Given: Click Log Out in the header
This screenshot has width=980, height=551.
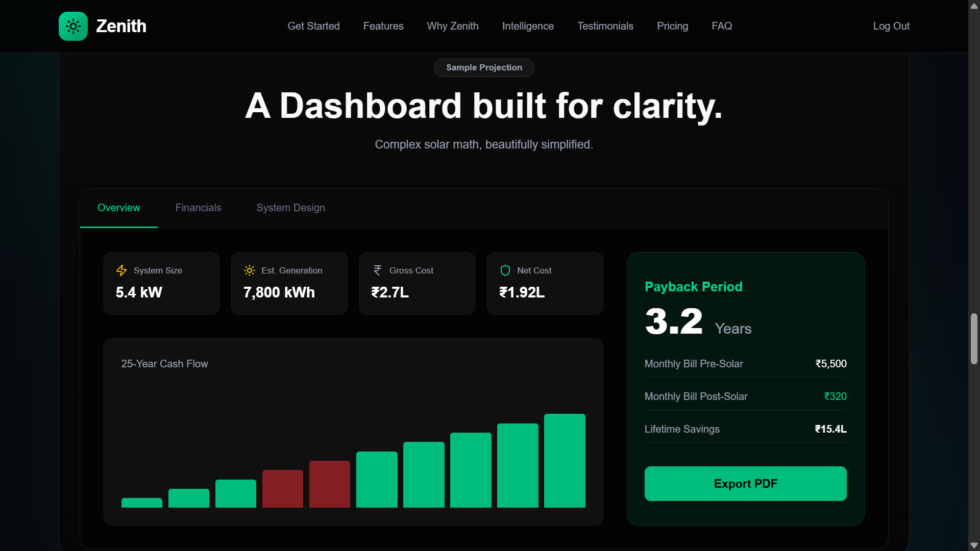Looking at the screenshot, I should [x=891, y=26].
